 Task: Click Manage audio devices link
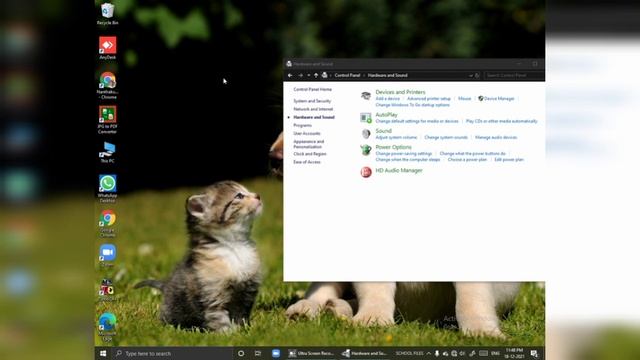(496, 138)
